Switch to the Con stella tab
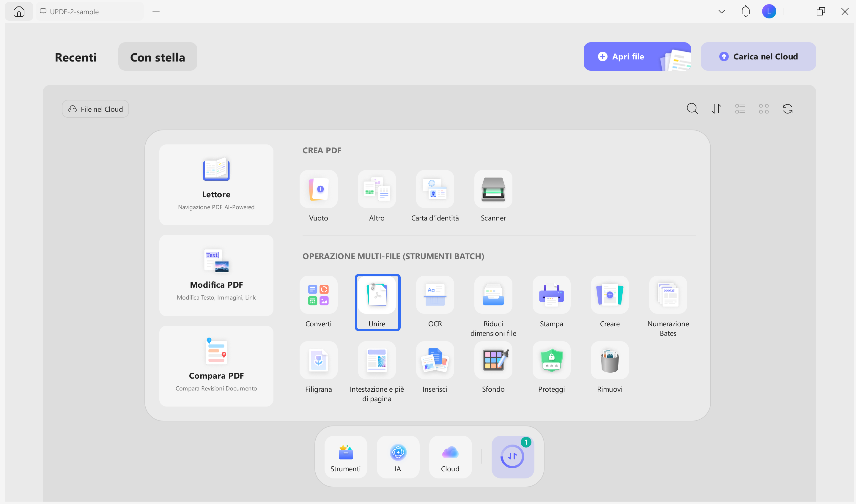Image resolution: width=856 pixels, height=504 pixels. [x=158, y=57]
